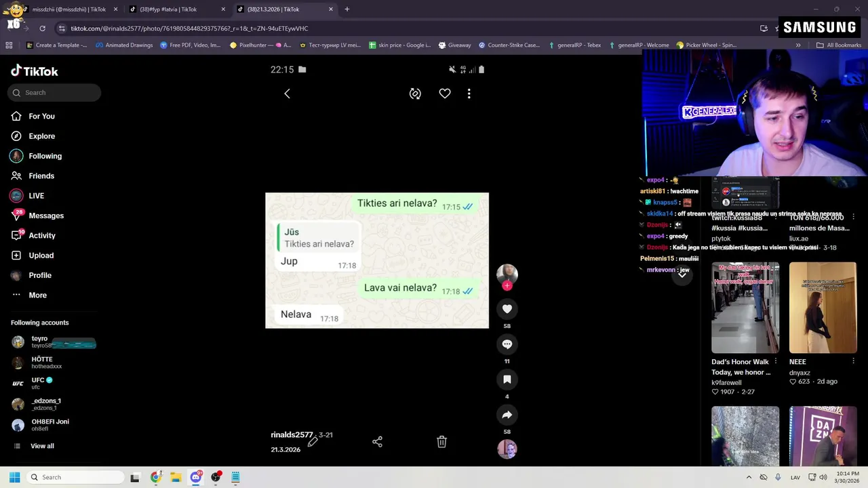
Task: Click the share icon in the photo's bottom bar
Action: (377, 442)
